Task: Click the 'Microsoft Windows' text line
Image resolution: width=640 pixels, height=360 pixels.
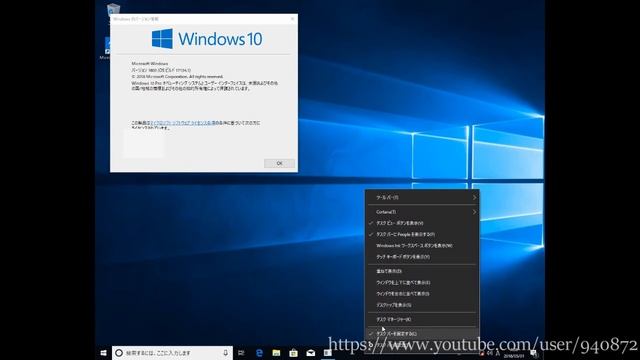Action: (150, 64)
